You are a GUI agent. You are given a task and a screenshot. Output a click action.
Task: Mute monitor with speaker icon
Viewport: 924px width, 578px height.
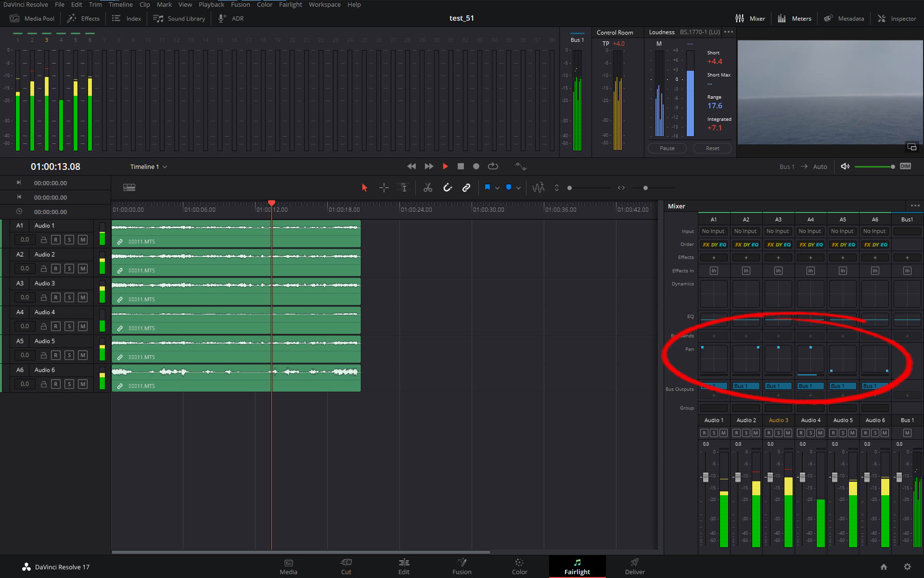coord(845,167)
